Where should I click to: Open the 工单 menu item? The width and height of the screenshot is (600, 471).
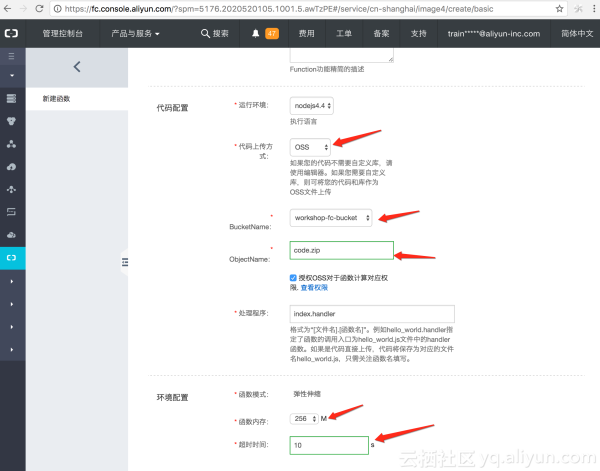click(344, 33)
